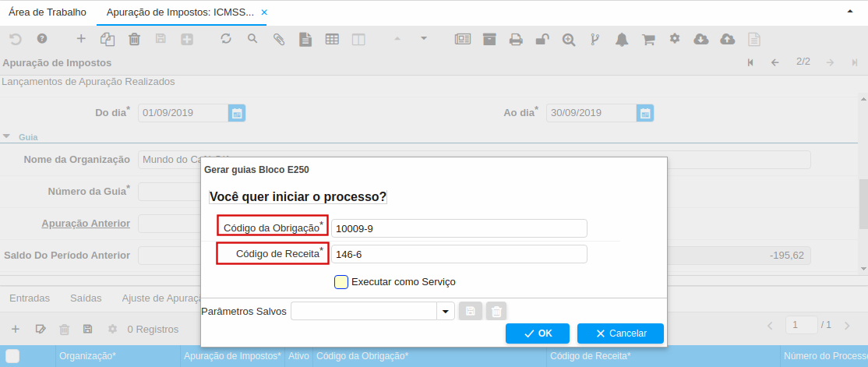Screen dimensions: 868x367
Task: Click the Print icon
Action: pyautogui.click(x=516, y=39)
